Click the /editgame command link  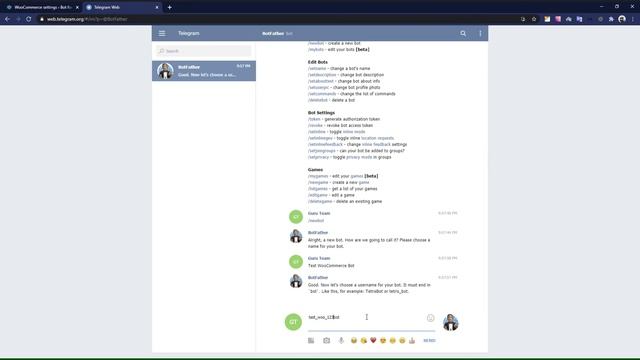pyautogui.click(x=318, y=196)
